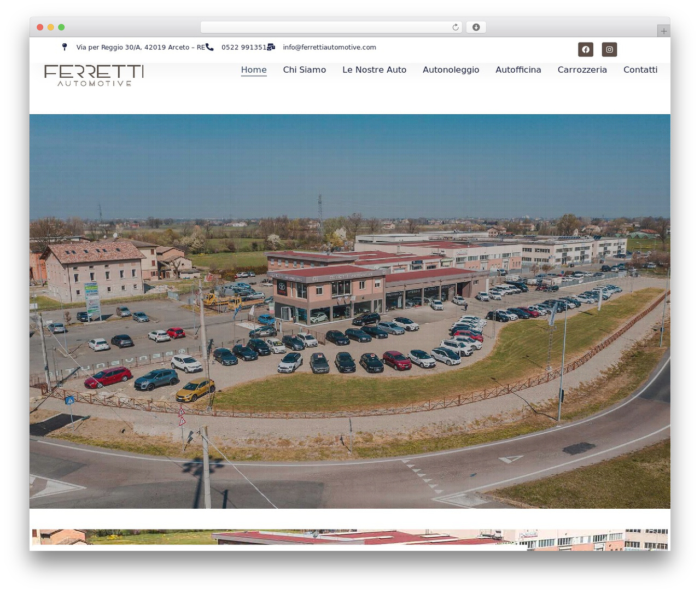
Task: Email info@ferrettiautomotive.com link
Action: [330, 47]
